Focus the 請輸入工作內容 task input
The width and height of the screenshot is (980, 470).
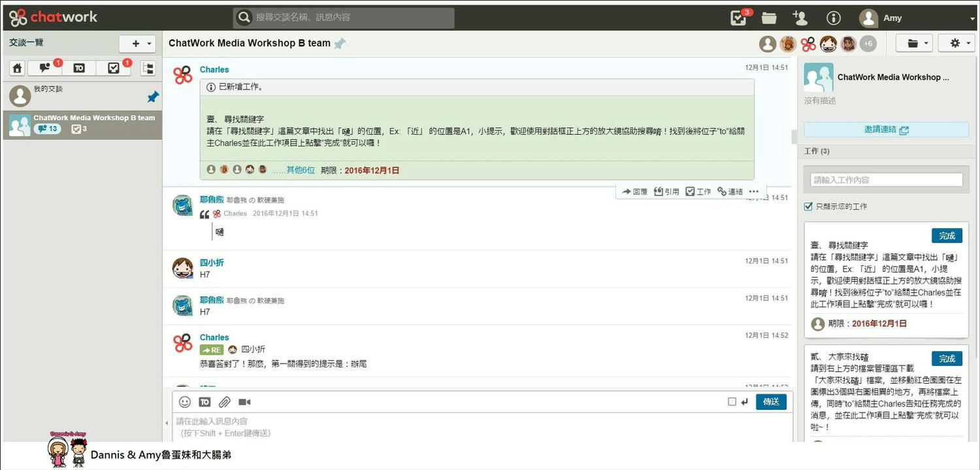point(887,180)
